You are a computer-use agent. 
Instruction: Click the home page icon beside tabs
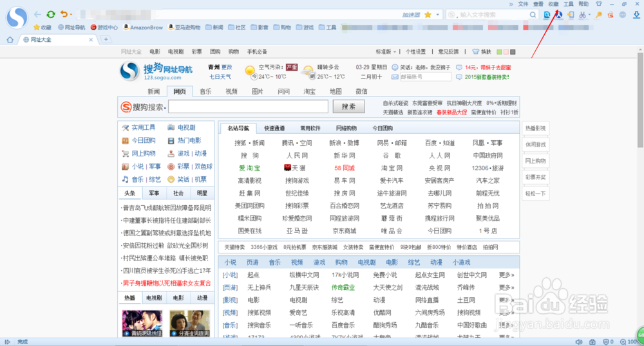coord(10,40)
